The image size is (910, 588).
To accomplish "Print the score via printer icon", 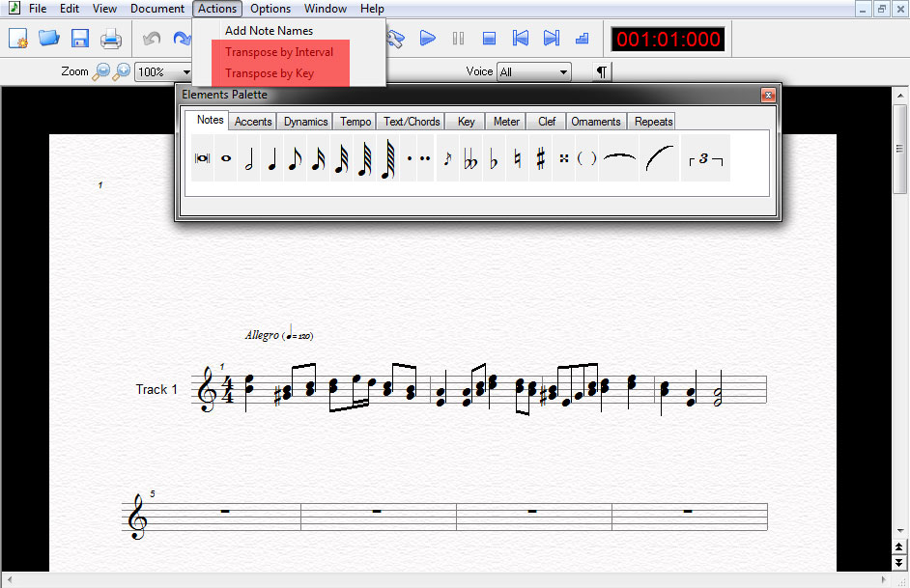I will tap(110, 39).
